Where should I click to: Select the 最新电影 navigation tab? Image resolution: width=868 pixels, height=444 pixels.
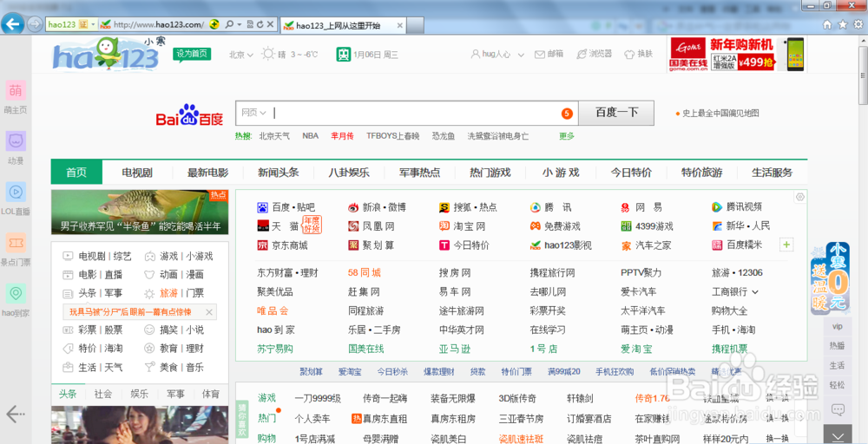click(x=207, y=173)
